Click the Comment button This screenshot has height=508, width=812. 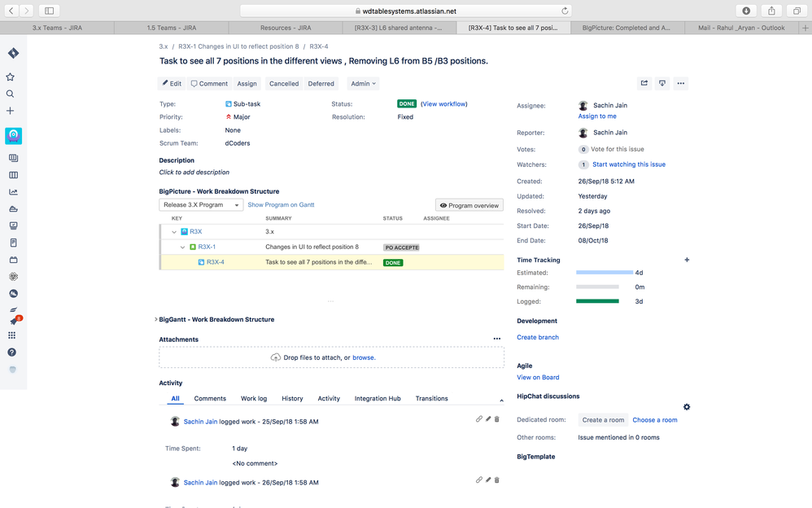click(x=209, y=84)
